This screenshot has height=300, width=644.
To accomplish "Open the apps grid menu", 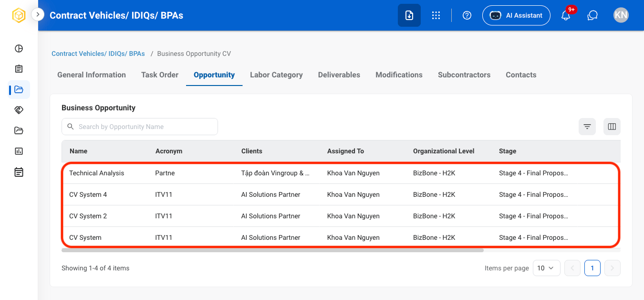I will (x=436, y=15).
